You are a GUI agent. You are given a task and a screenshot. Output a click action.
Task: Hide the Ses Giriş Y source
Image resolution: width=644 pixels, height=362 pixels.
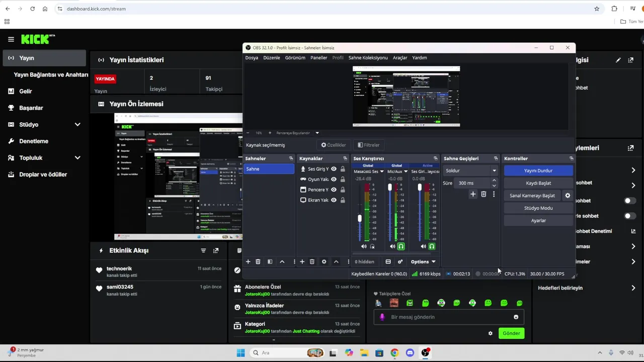point(334,169)
